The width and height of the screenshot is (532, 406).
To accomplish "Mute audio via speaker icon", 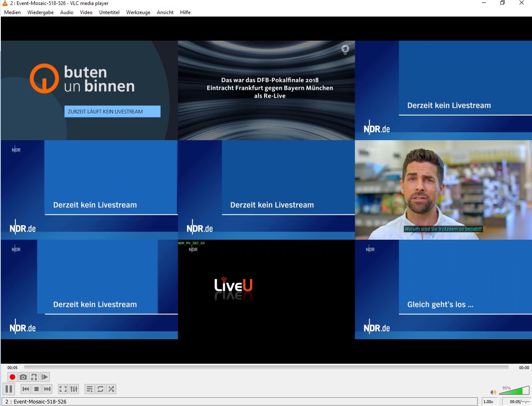I will click(x=493, y=392).
